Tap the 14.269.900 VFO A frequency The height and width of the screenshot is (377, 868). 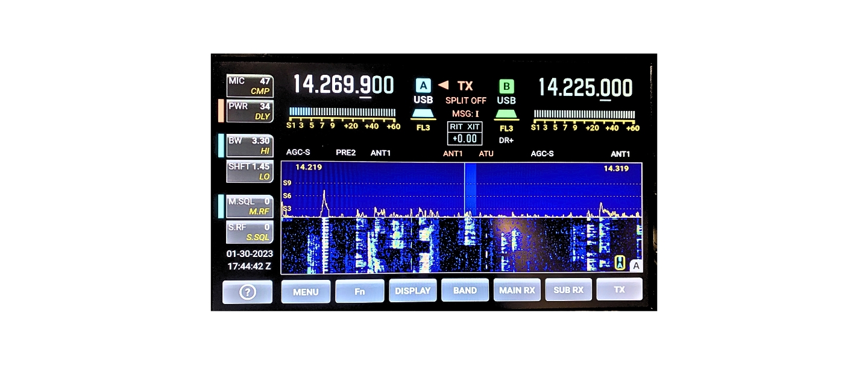(343, 85)
